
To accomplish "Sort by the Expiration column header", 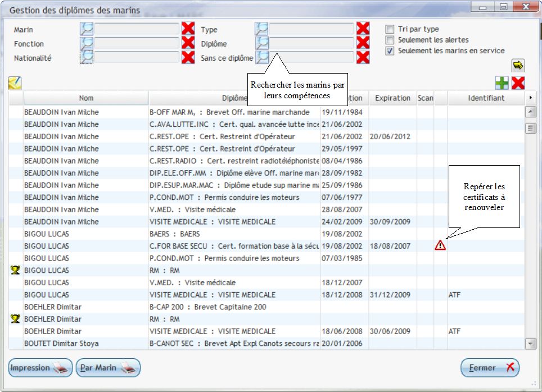I will [x=392, y=98].
